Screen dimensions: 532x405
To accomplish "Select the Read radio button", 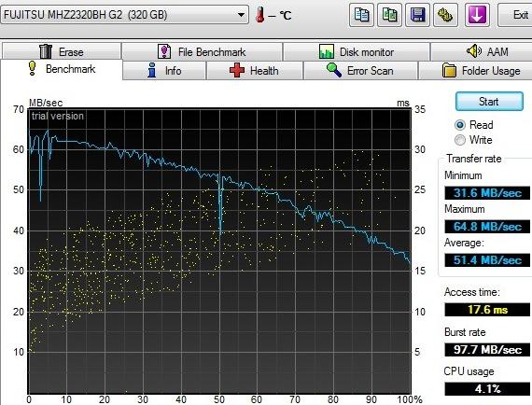I will point(460,125).
